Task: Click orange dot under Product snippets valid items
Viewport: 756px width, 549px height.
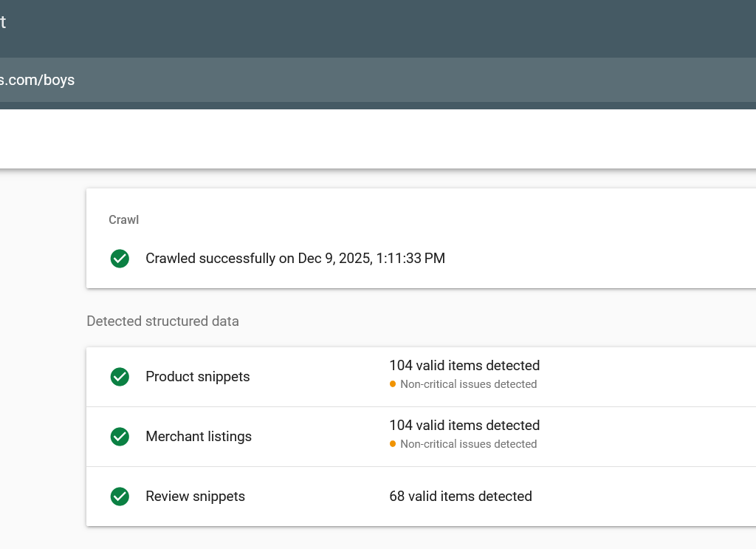Action: [393, 384]
